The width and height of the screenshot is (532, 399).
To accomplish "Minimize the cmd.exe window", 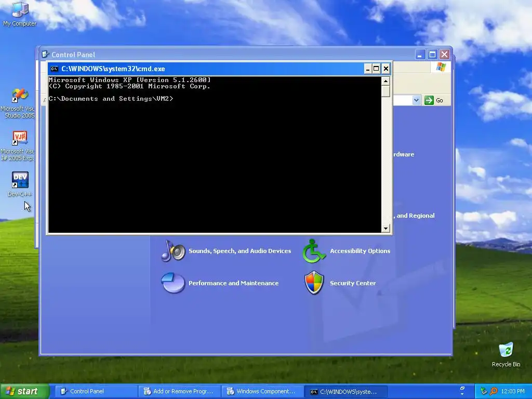I will coord(368,69).
